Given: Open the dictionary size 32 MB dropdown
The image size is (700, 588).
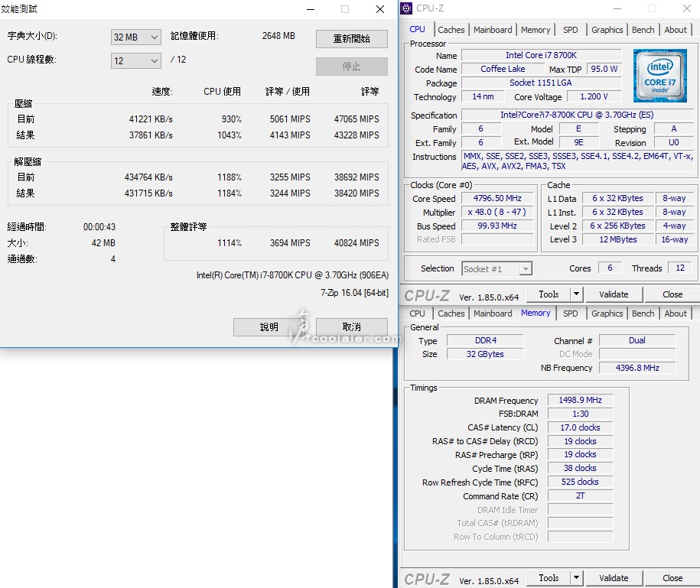Looking at the screenshot, I should (x=135, y=37).
